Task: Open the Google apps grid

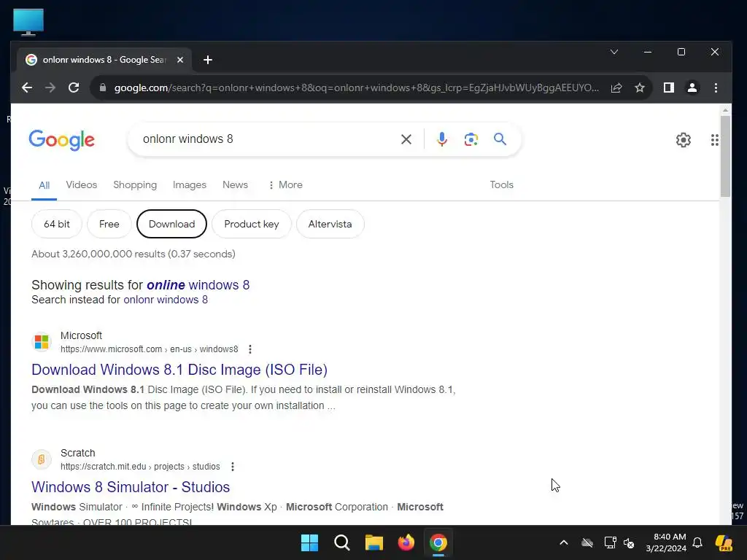Action: click(x=715, y=140)
